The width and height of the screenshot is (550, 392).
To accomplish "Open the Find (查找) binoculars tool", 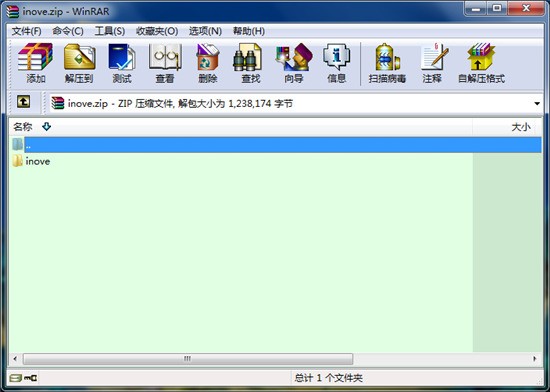I will click(x=248, y=57).
